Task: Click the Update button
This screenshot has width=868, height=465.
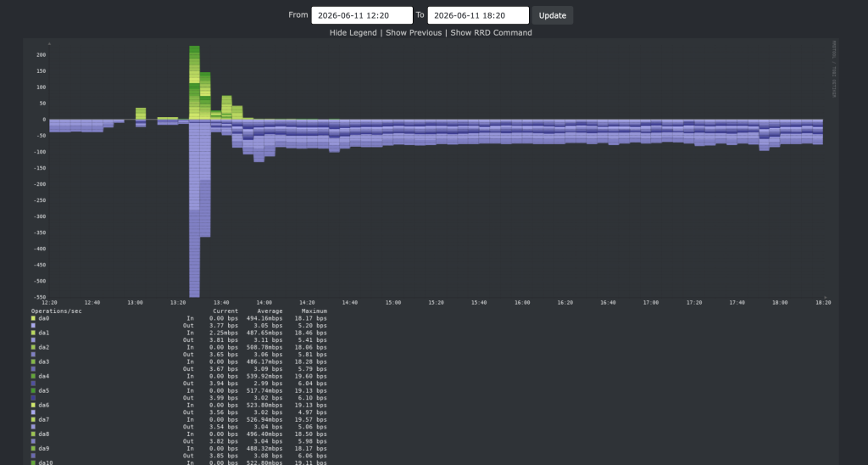Action: pos(553,15)
